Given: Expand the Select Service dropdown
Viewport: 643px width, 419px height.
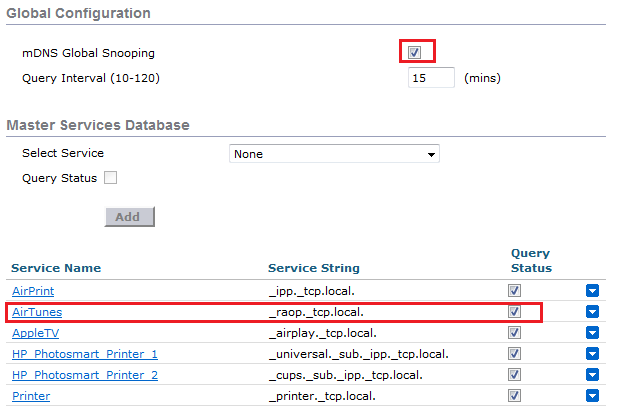Looking at the screenshot, I should (x=334, y=154).
